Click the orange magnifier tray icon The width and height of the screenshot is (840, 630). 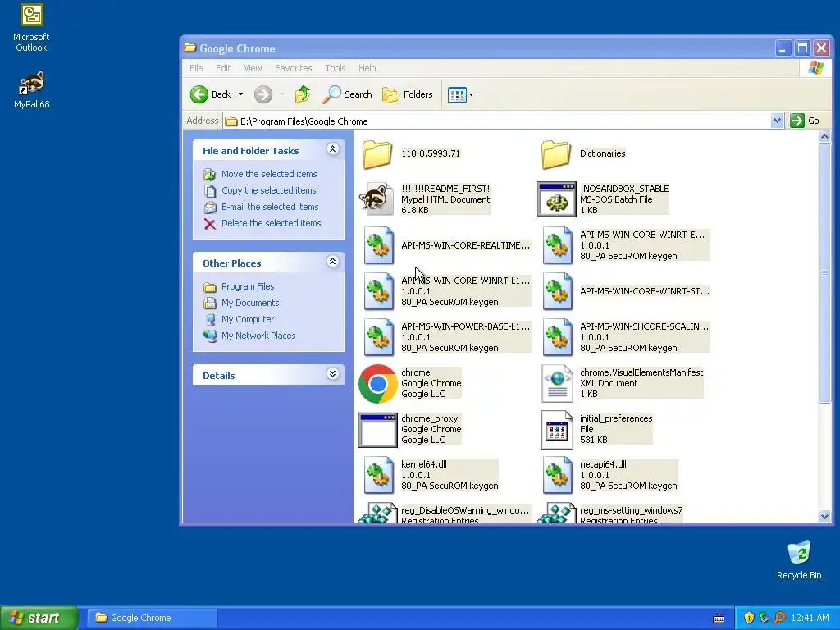click(779, 618)
